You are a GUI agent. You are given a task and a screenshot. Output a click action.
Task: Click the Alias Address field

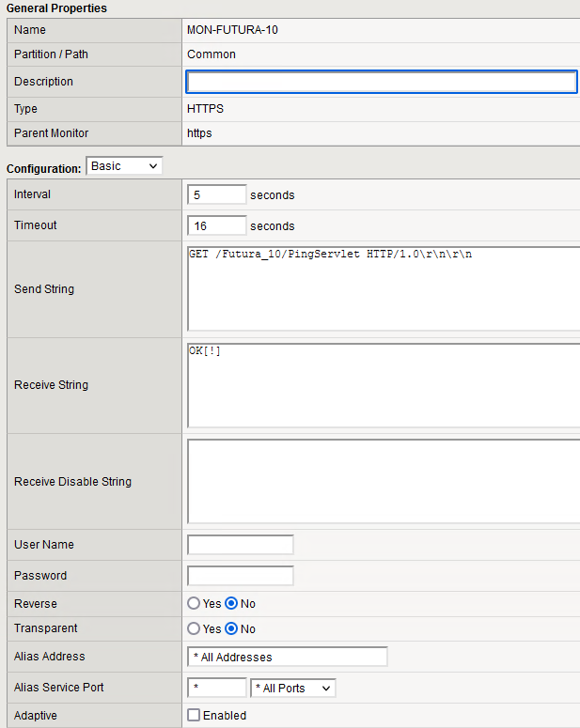coord(288,657)
